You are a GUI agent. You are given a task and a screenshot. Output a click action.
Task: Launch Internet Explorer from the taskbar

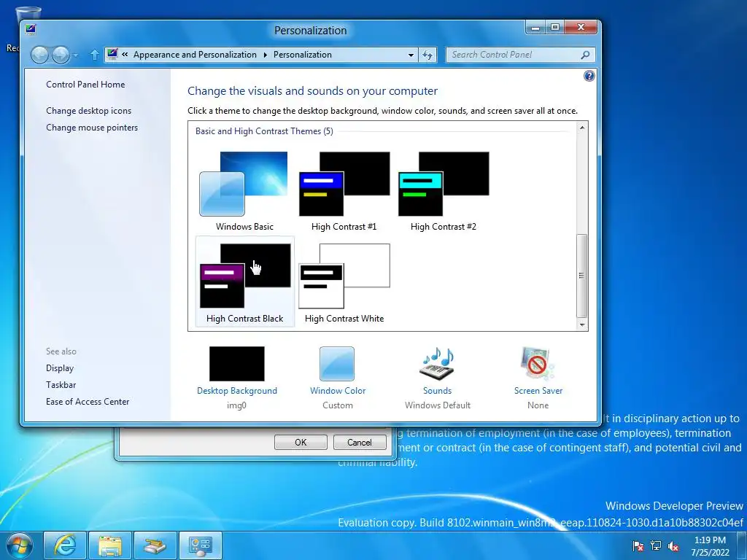[65, 545]
